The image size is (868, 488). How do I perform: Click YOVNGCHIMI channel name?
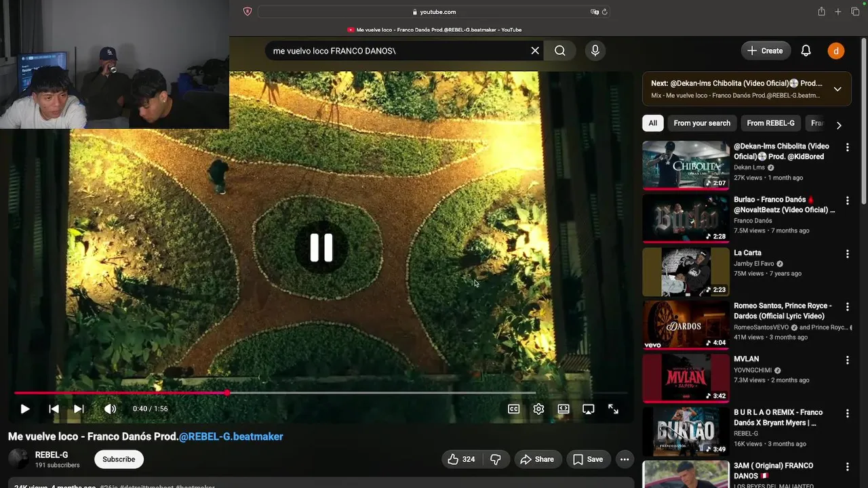coord(753,370)
